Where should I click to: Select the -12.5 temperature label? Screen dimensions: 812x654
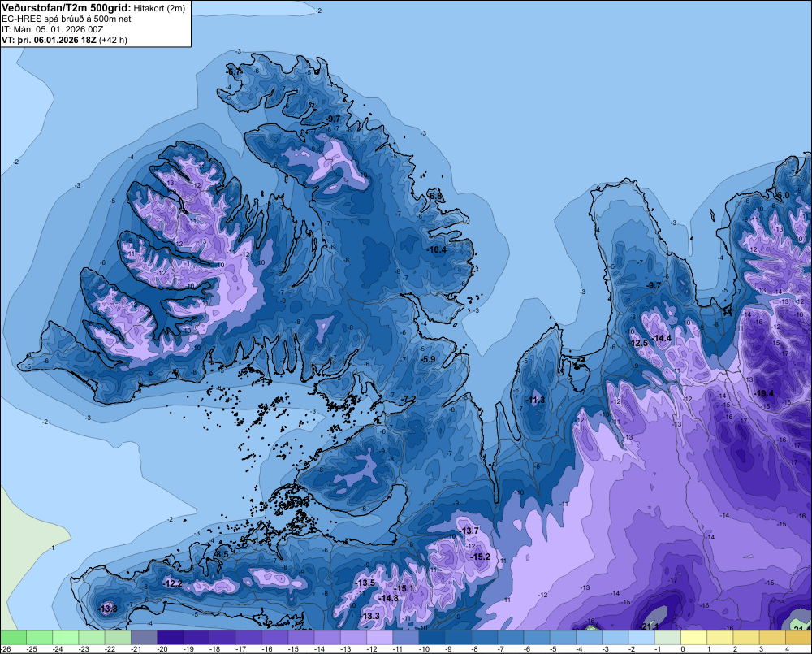[638, 343]
